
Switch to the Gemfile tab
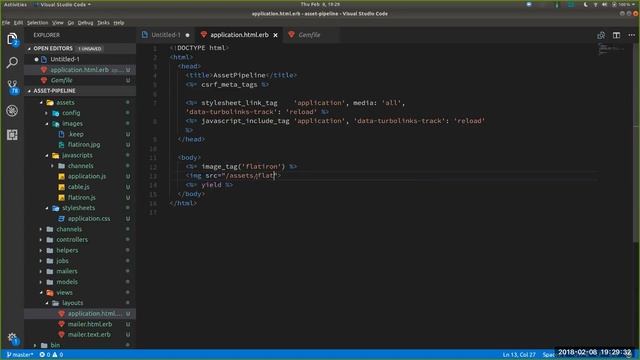coord(309,35)
